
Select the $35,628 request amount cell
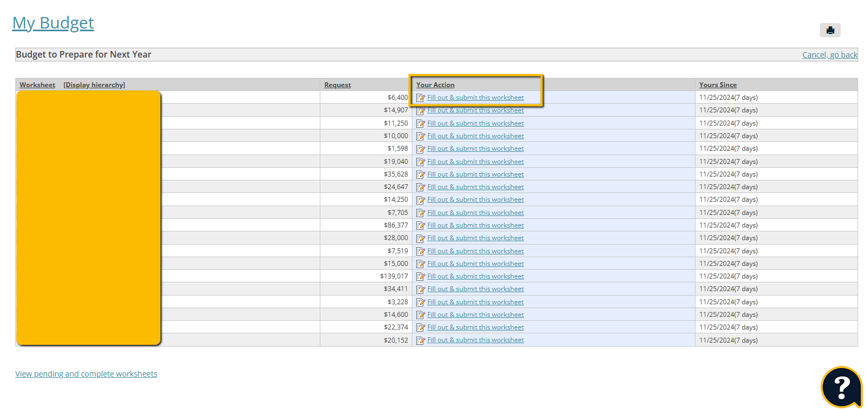[366, 174]
